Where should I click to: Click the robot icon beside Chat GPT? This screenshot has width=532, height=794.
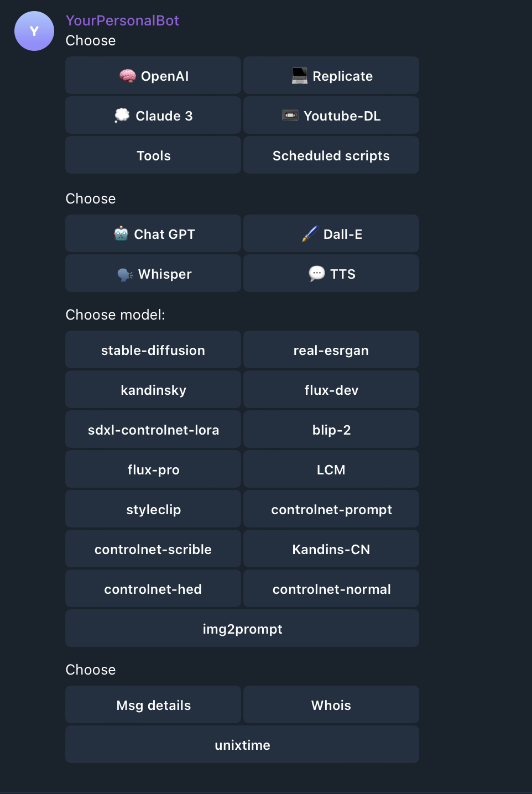coord(121,234)
